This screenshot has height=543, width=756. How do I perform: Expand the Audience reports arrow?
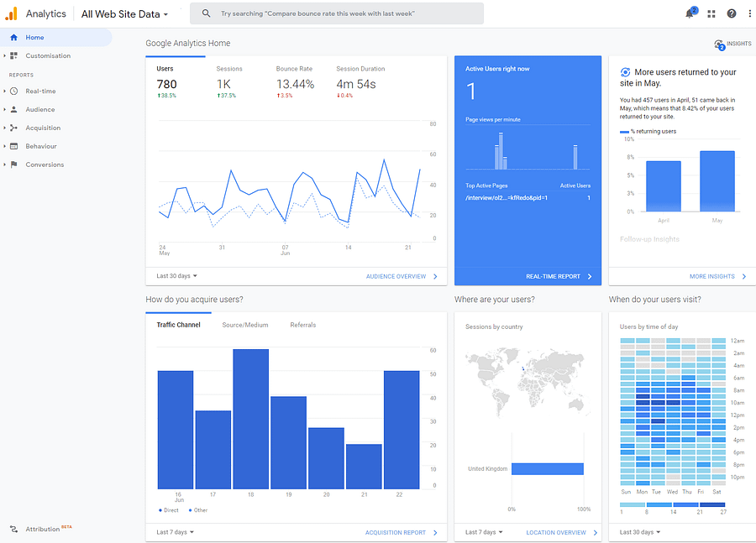pyautogui.click(x=4, y=109)
